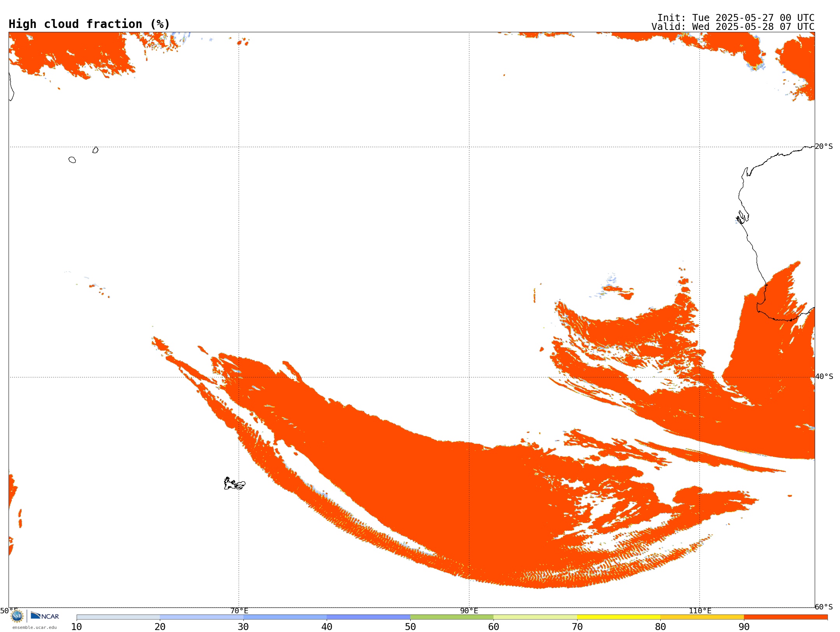The image size is (840, 632).
Task: Click the colorbar tick label 70
Action: click(x=577, y=627)
